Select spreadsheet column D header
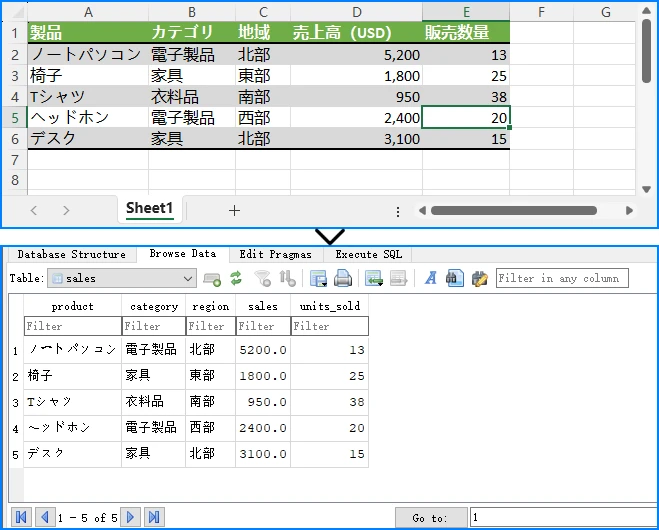 click(x=356, y=12)
